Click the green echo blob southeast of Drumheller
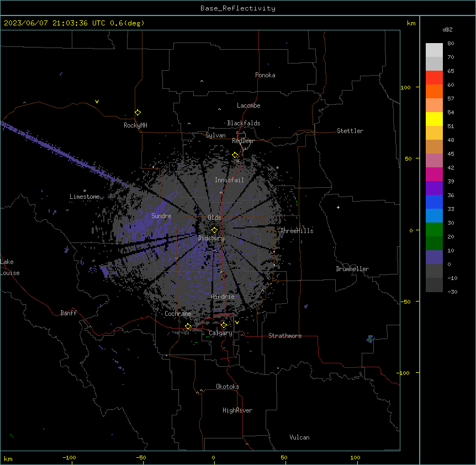 pyautogui.click(x=370, y=339)
